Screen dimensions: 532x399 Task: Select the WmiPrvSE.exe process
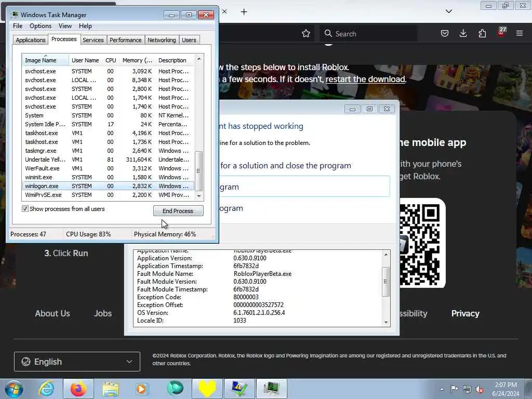(108, 195)
